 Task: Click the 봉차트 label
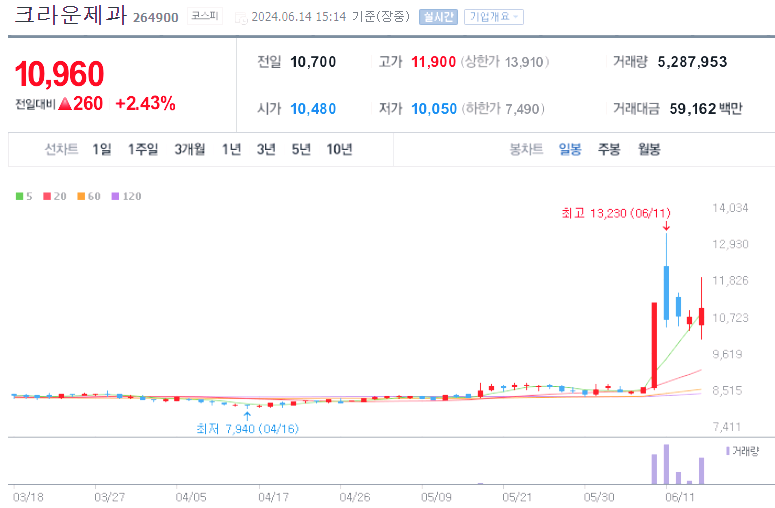click(x=526, y=149)
